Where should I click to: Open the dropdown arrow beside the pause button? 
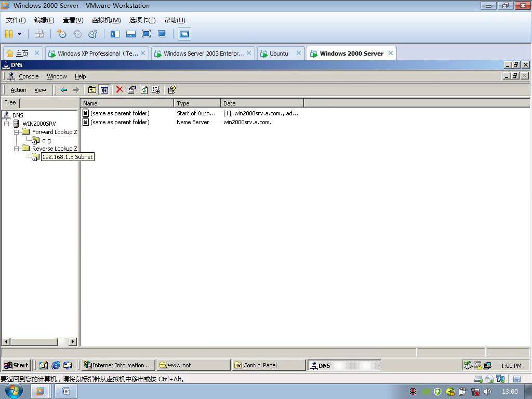click(19, 34)
